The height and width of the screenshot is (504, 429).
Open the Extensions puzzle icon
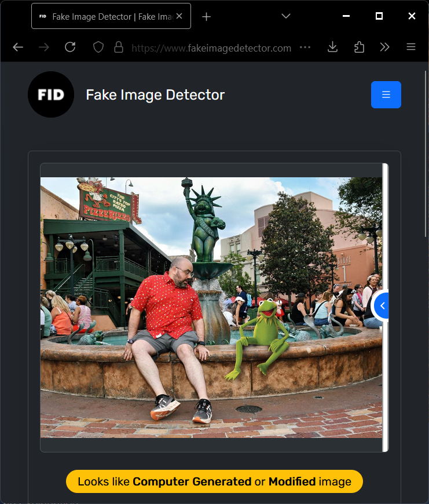(359, 48)
